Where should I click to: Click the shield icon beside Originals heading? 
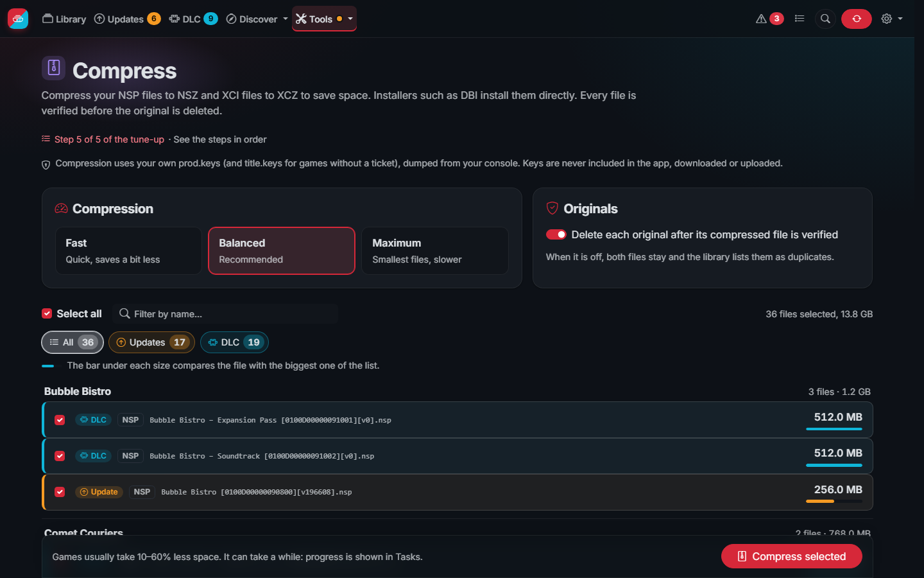tap(552, 208)
